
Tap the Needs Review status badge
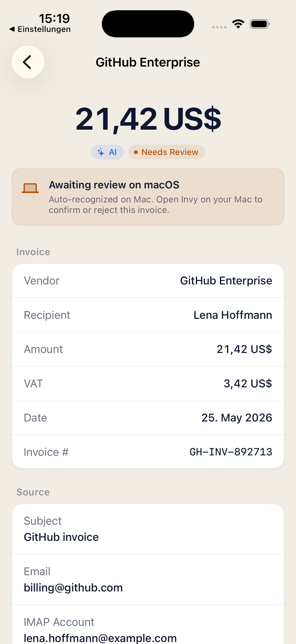click(167, 152)
